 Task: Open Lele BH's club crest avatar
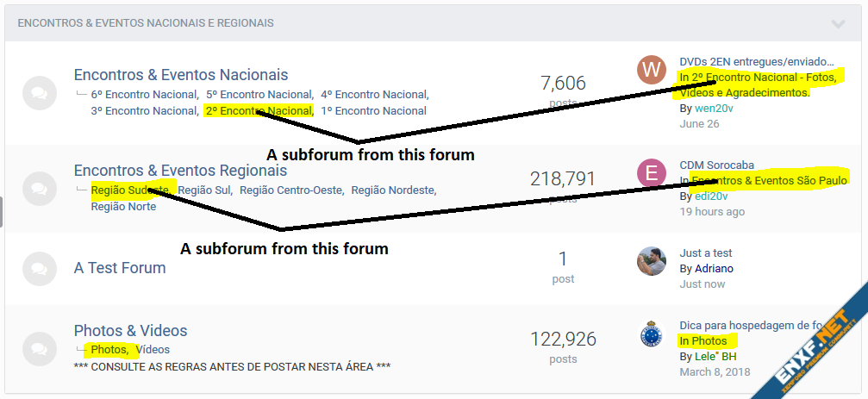[652, 334]
